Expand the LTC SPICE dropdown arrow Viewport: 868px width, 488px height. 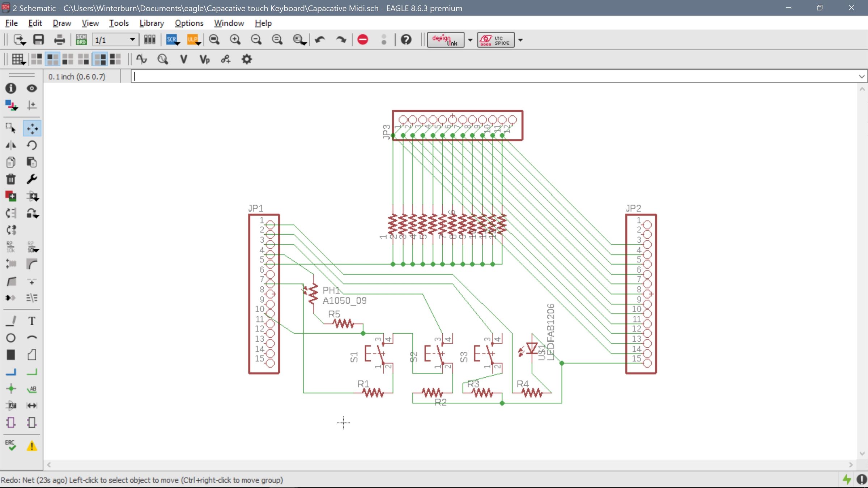click(x=521, y=40)
